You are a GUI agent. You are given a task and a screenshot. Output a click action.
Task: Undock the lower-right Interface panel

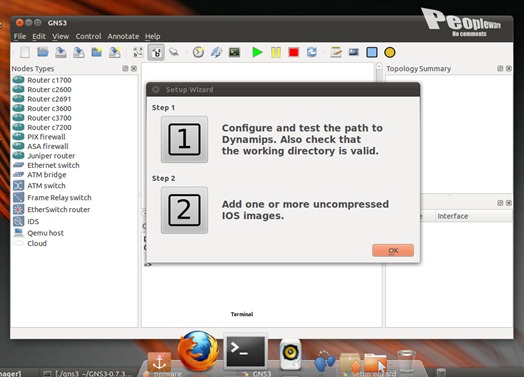500,203
